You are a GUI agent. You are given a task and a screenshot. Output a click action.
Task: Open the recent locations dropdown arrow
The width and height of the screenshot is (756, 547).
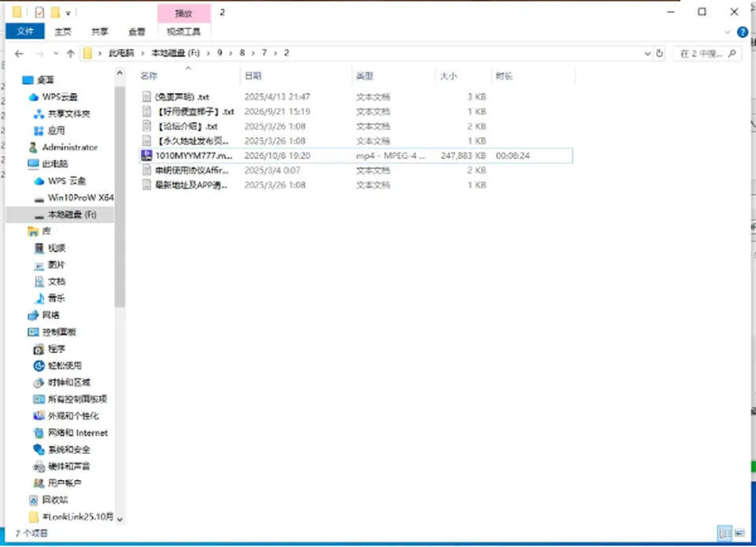(56, 54)
